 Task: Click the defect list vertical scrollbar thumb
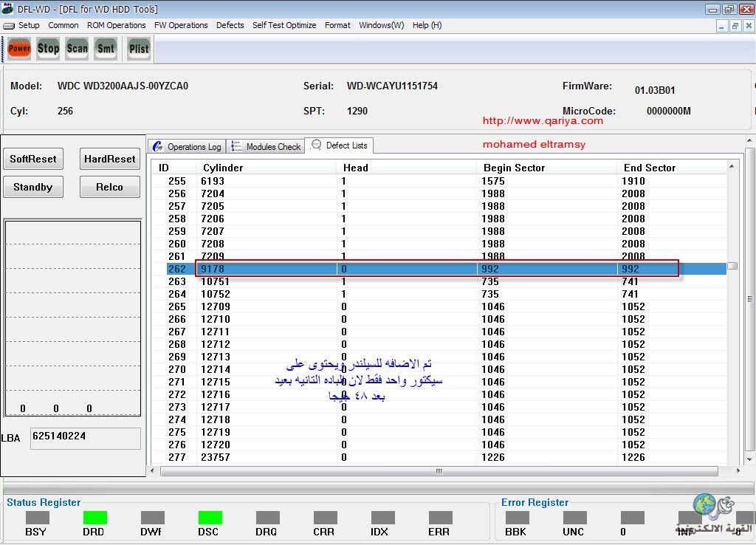[732, 266]
